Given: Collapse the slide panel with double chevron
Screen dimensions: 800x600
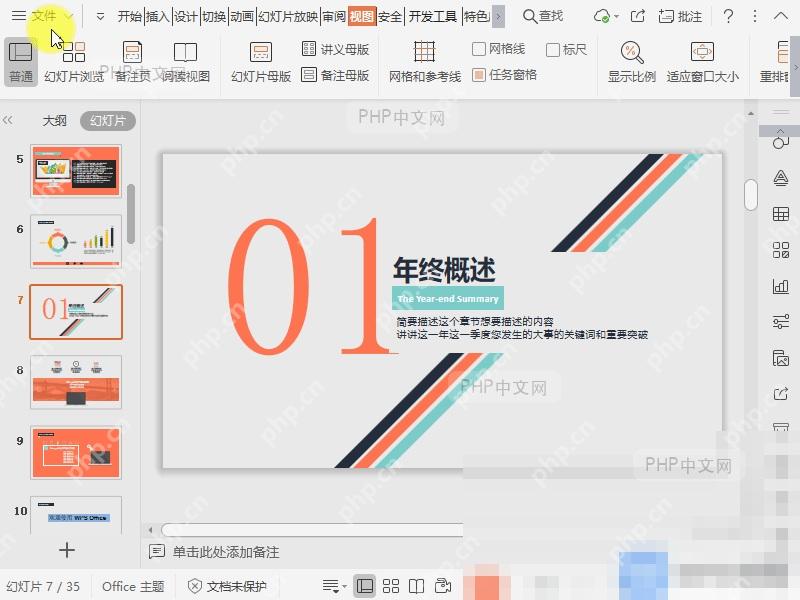Looking at the screenshot, I should pyautogui.click(x=8, y=120).
